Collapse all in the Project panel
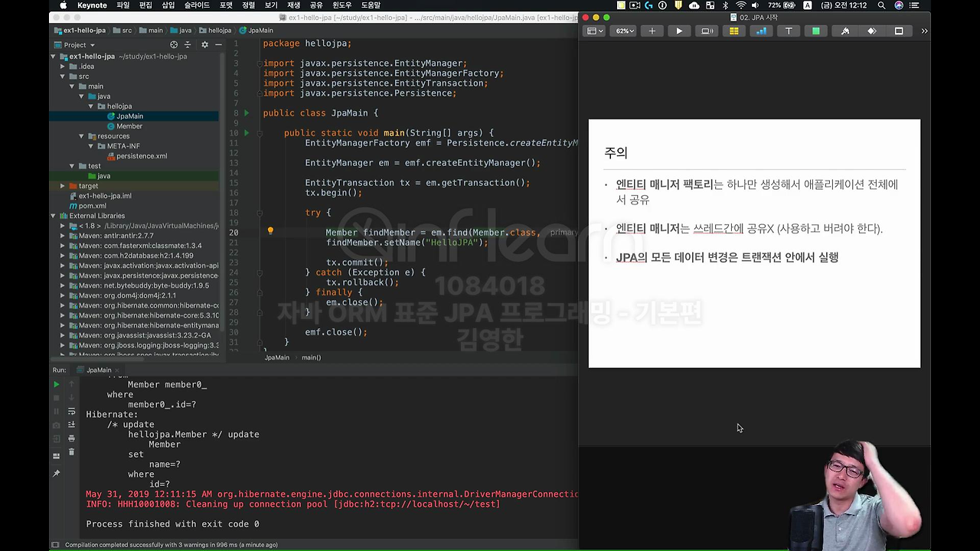Image resolution: width=980 pixels, height=551 pixels. [188, 45]
